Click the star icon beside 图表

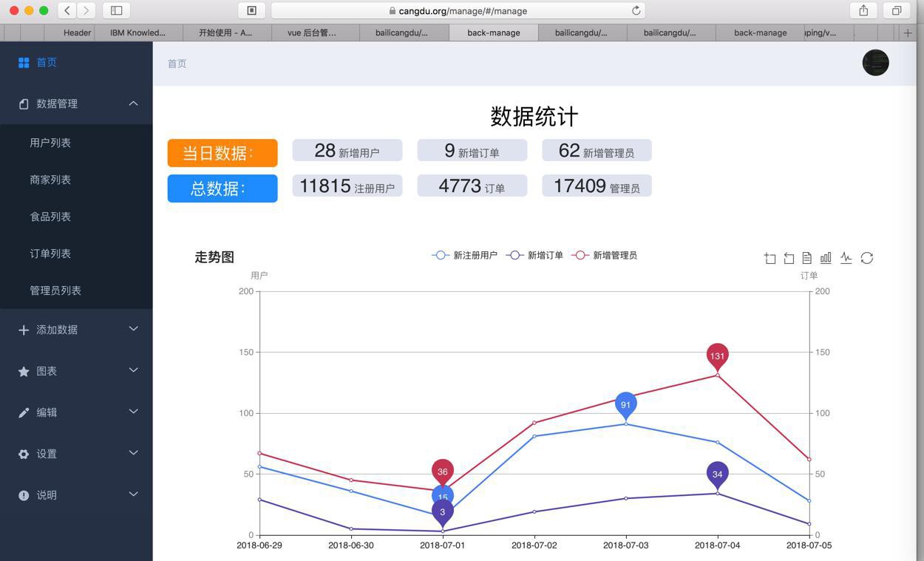coord(24,371)
